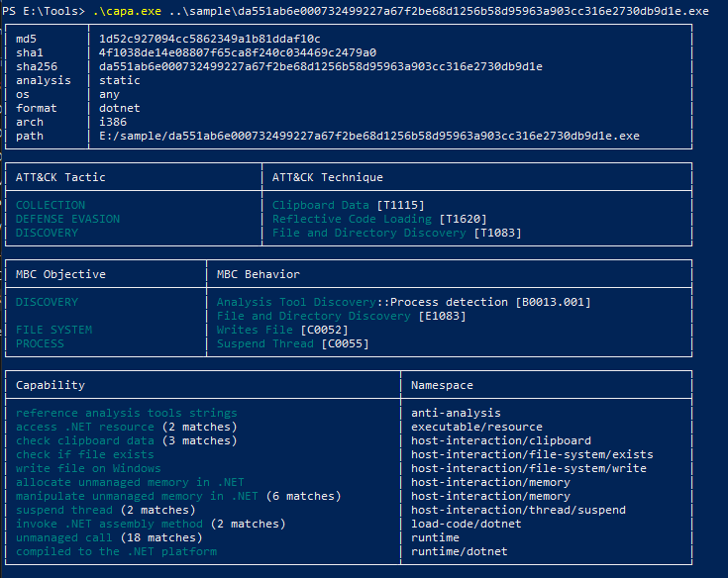
Task: Select the capa.exe command text
Action: (x=127, y=11)
